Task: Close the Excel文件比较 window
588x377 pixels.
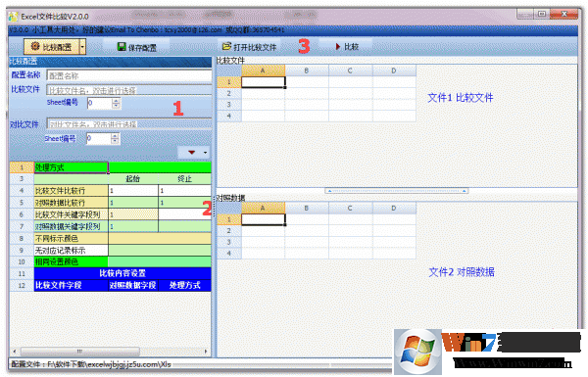Action: pos(564,15)
